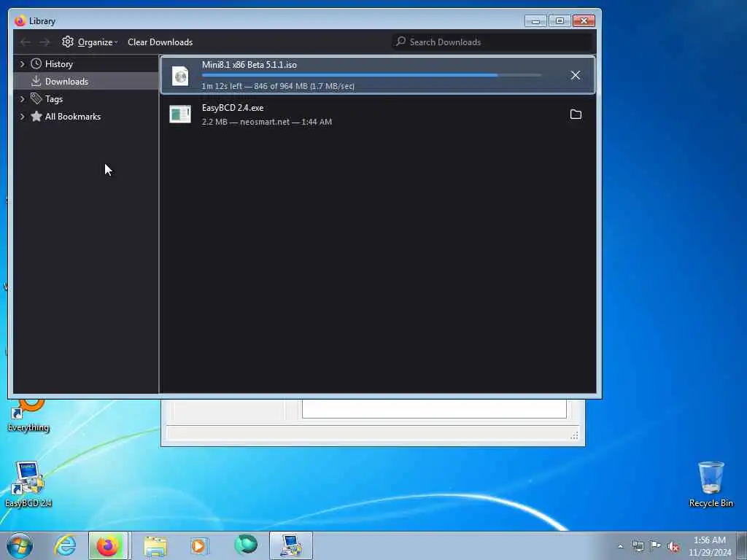Launch Internet Explorer from taskbar
Image resolution: width=747 pixels, height=560 pixels.
65,545
